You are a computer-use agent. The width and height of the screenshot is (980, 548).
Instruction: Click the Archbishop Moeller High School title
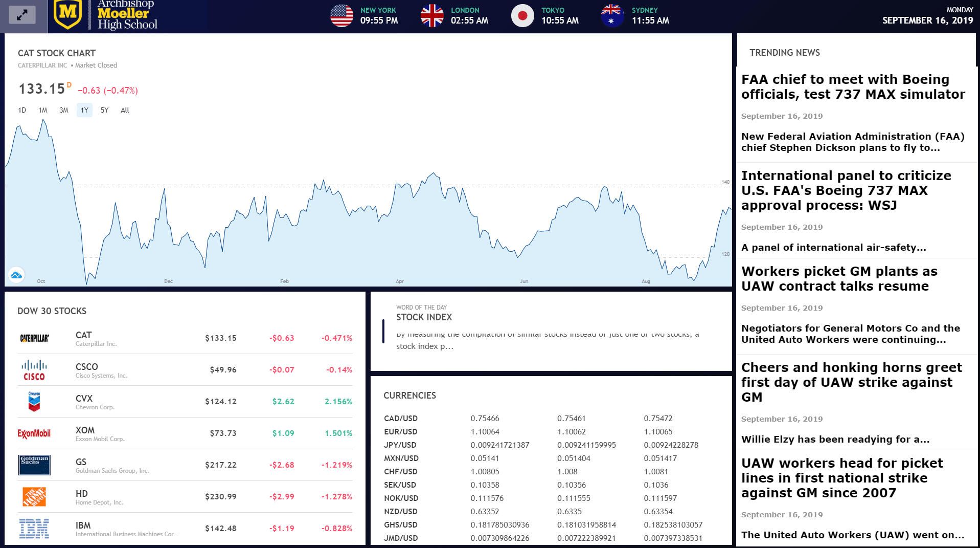click(127, 14)
